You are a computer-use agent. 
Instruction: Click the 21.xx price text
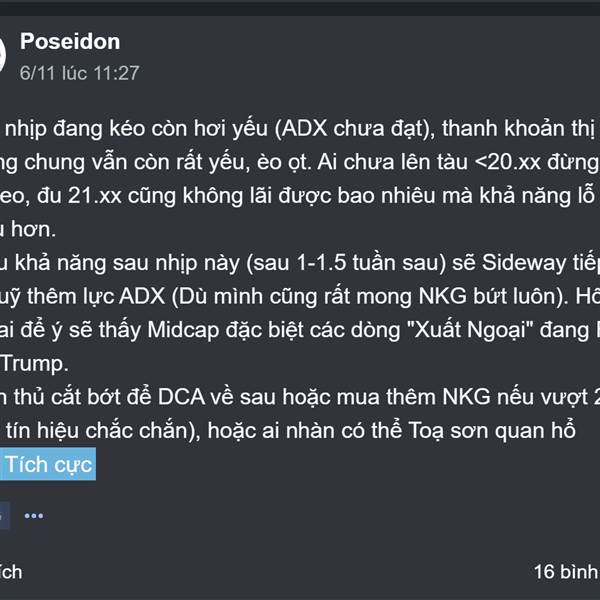pyautogui.click(x=95, y=196)
